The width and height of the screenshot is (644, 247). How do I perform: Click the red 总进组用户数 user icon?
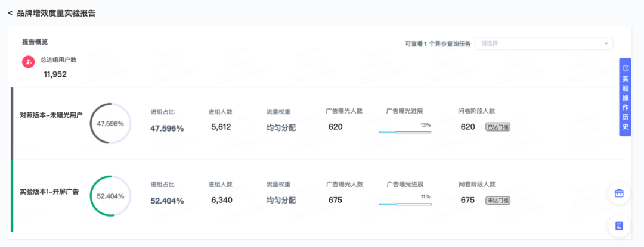[x=28, y=61]
